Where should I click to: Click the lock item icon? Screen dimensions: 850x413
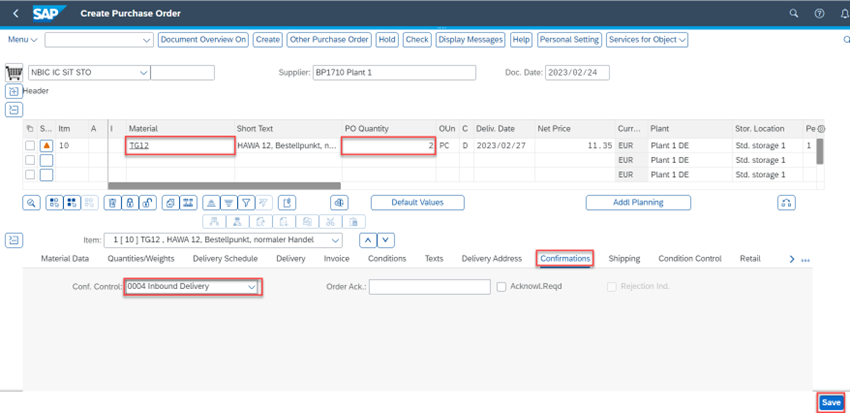pos(130,203)
